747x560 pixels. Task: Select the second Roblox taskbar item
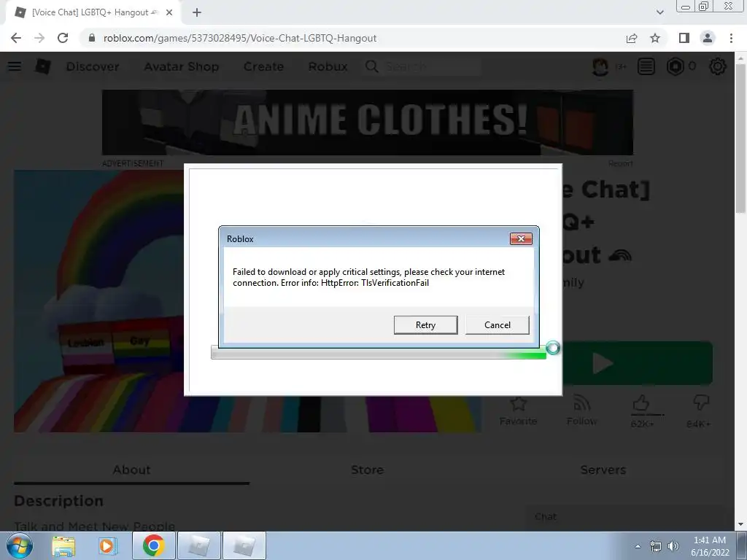point(244,545)
